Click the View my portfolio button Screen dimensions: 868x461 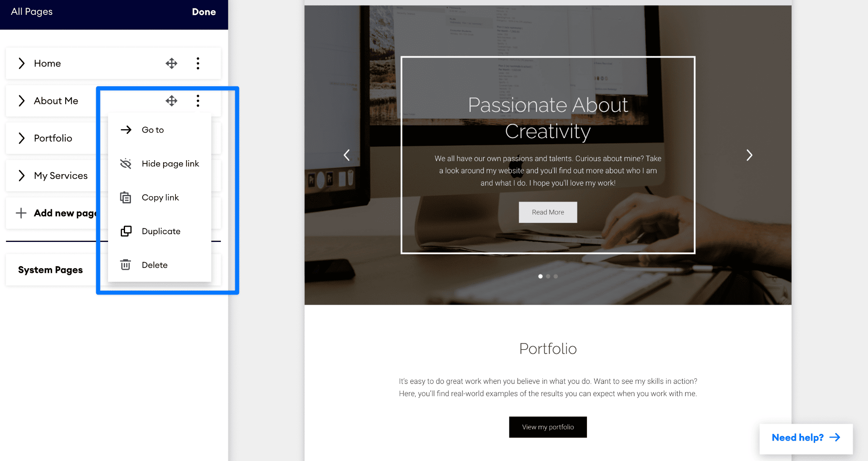click(x=548, y=427)
